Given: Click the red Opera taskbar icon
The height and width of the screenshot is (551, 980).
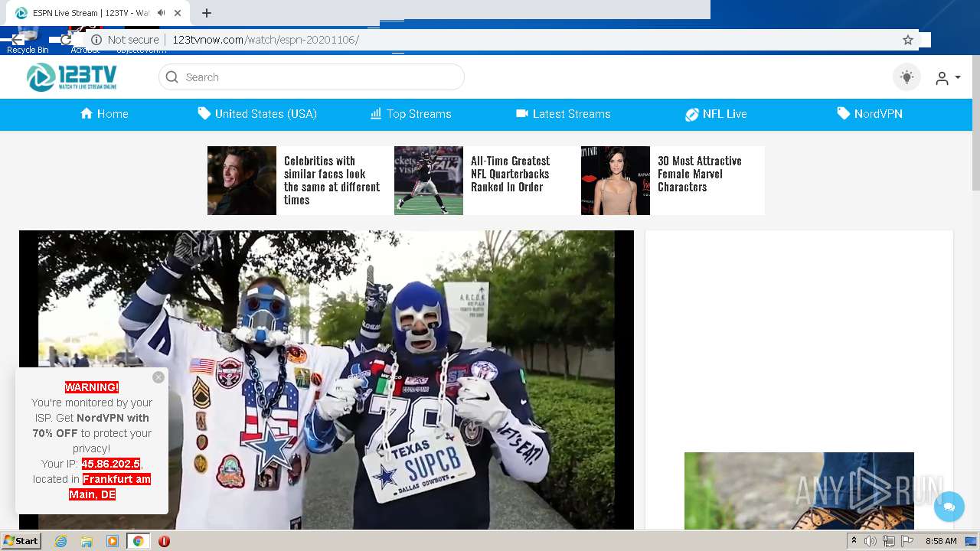Looking at the screenshot, I should (164, 541).
